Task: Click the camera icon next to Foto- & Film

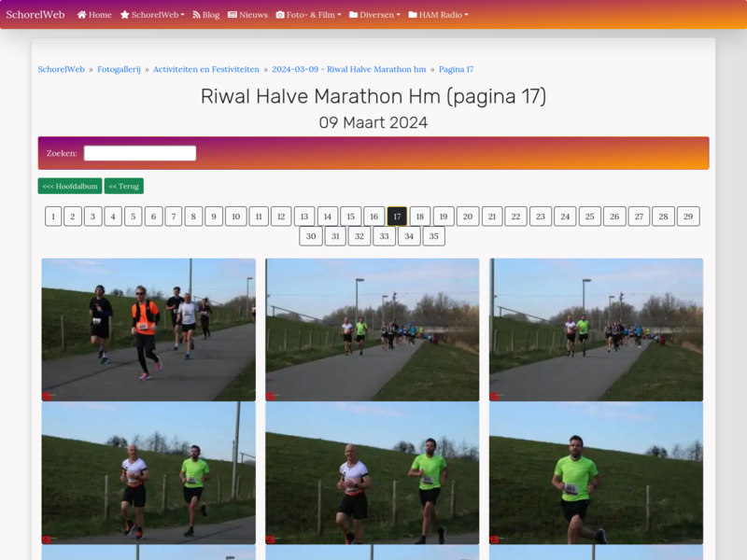Action: click(280, 15)
